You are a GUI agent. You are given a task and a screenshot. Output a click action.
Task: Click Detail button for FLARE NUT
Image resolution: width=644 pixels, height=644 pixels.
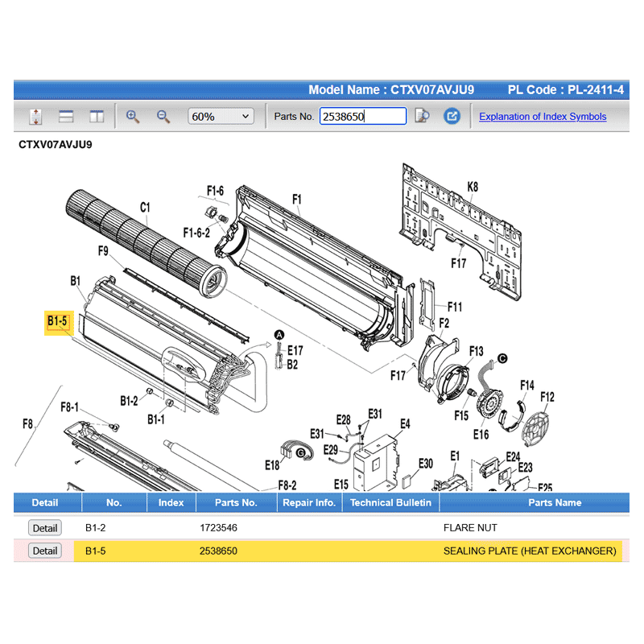(x=44, y=528)
